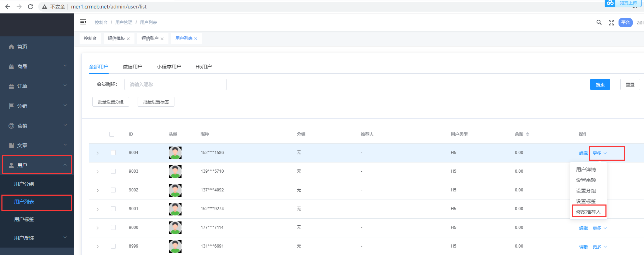
Task: Open the 更多 dropdown for user 9000
Action: coord(599,228)
